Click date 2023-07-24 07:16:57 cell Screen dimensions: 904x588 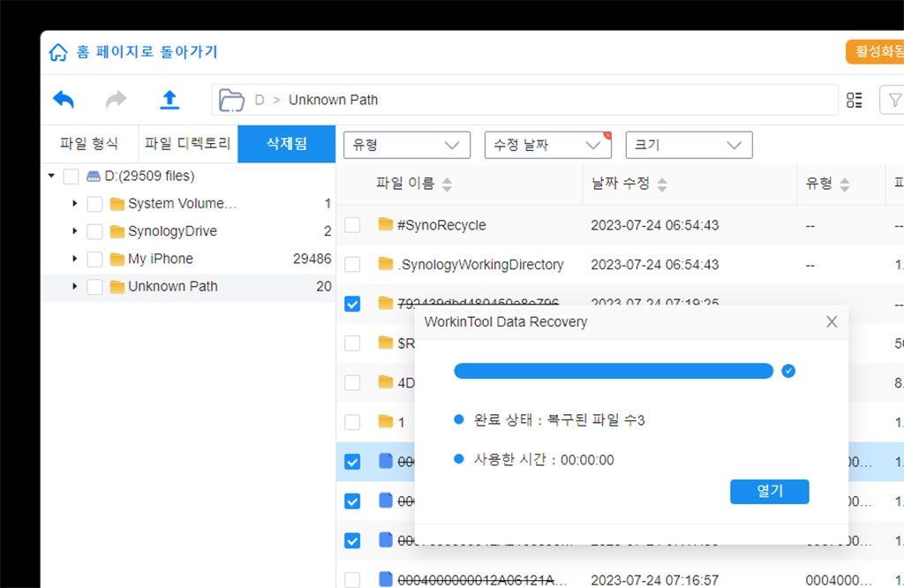(x=655, y=580)
